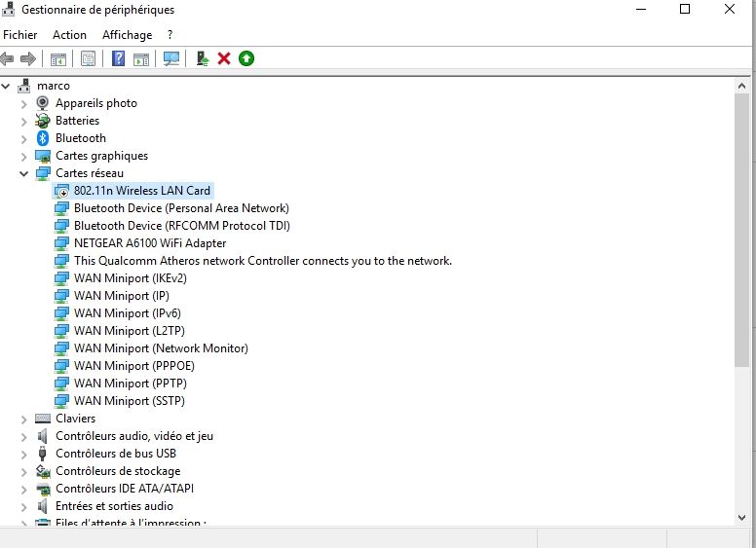
Task: Expand the Contrôleurs de stockage category
Action: 24,472
